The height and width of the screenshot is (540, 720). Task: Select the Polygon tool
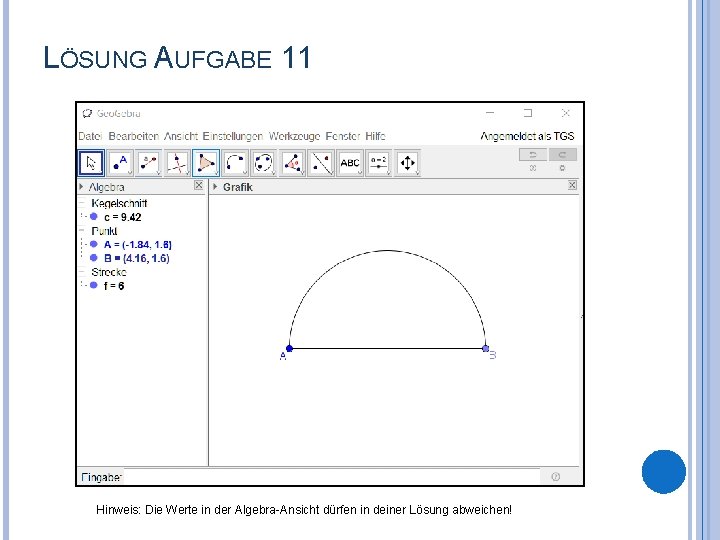click(x=206, y=163)
